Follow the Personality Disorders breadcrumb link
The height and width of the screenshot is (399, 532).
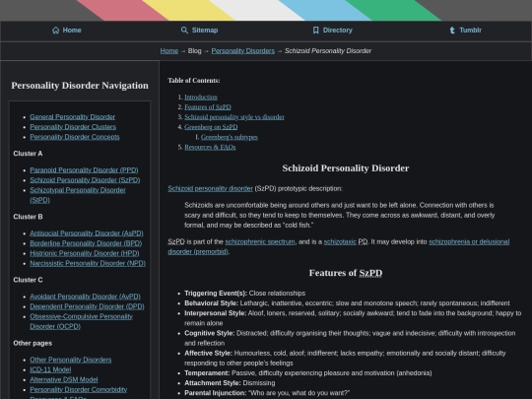pyautogui.click(x=243, y=51)
